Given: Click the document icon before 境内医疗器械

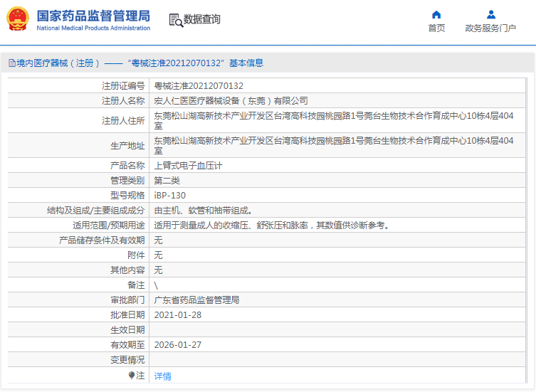Looking at the screenshot, I should click(x=12, y=63).
